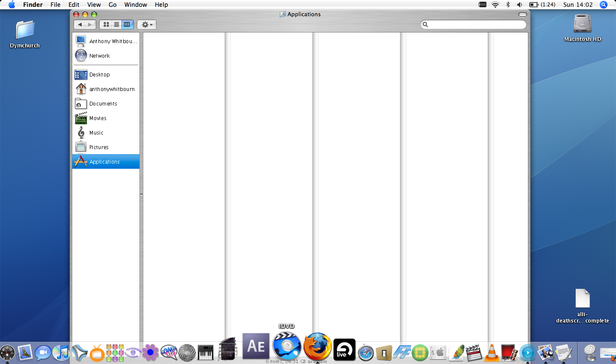Select the alli-deathscr...complete file on desktop

(583, 306)
